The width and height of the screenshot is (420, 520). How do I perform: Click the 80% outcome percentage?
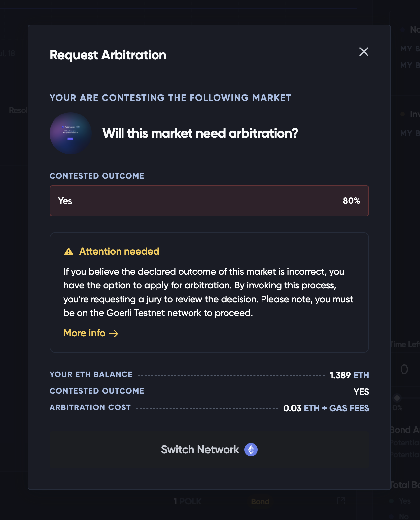[351, 201]
